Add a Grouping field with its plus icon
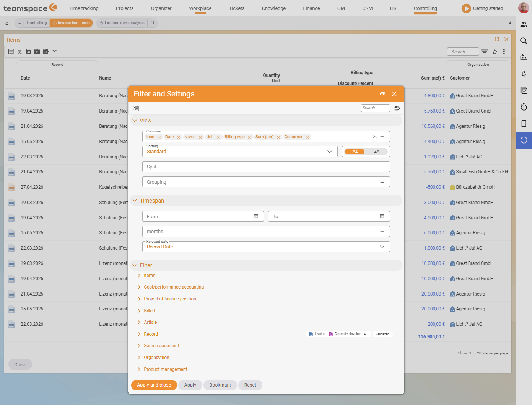The width and height of the screenshot is (532, 405). [382, 182]
